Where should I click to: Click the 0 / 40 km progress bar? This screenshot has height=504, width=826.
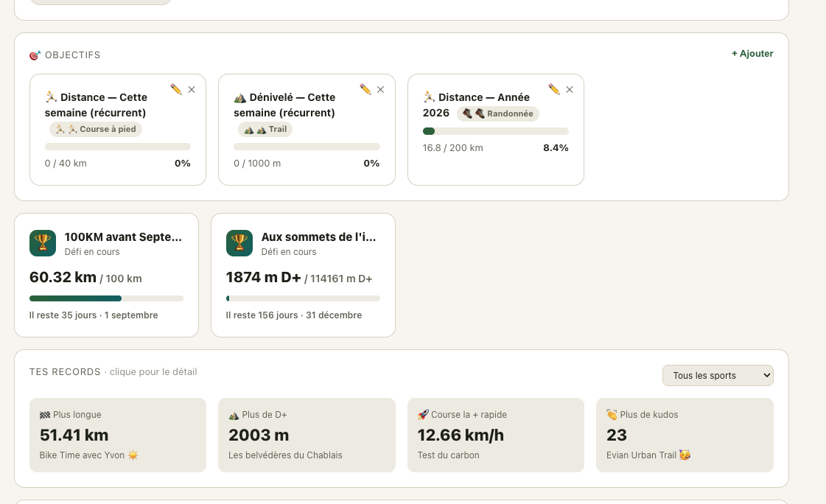[x=117, y=147]
